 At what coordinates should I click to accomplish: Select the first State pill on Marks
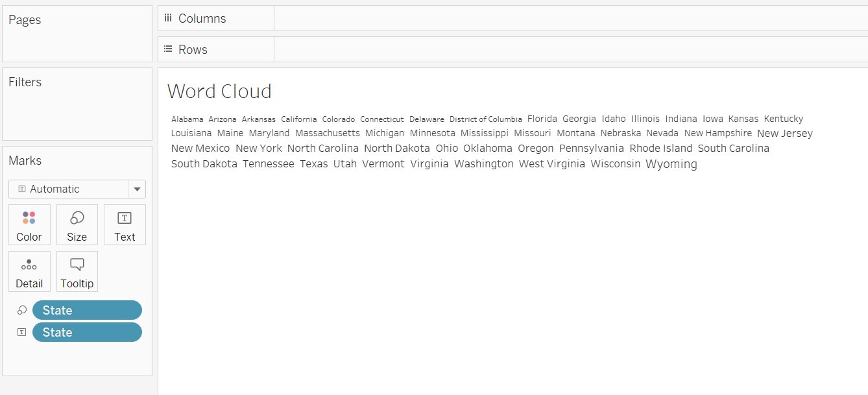87,310
